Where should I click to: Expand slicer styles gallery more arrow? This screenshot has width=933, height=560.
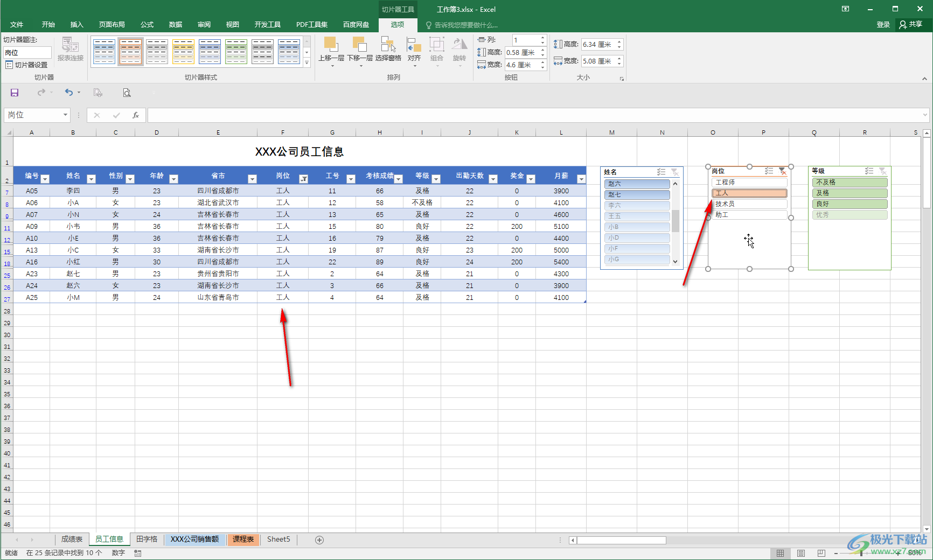point(307,64)
